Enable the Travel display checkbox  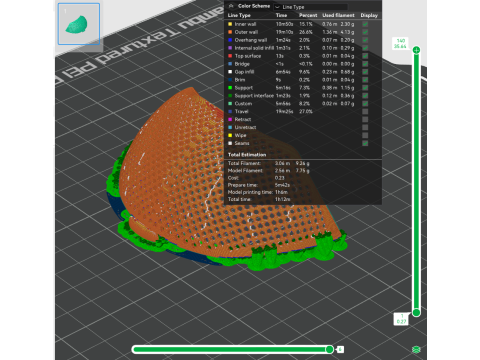click(x=365, y=111)
